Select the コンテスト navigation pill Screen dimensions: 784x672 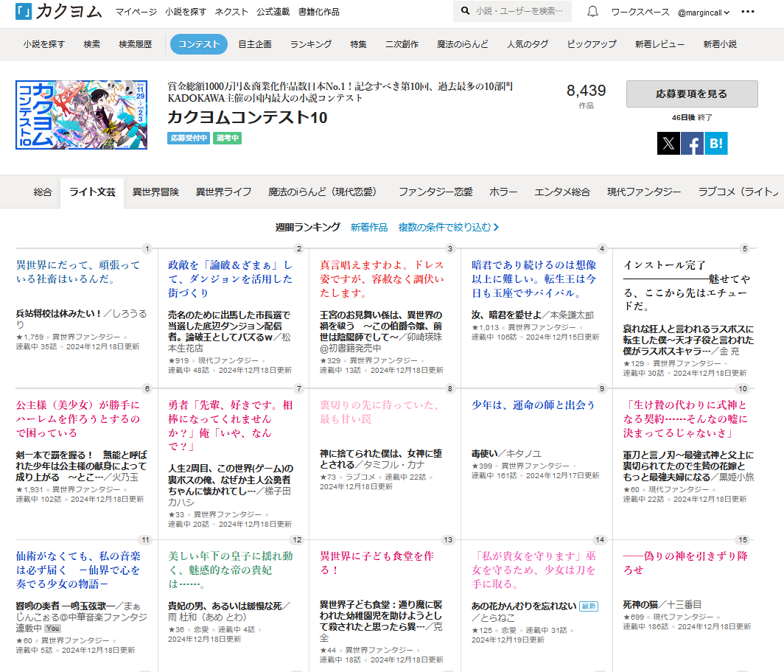click(198, 44)
